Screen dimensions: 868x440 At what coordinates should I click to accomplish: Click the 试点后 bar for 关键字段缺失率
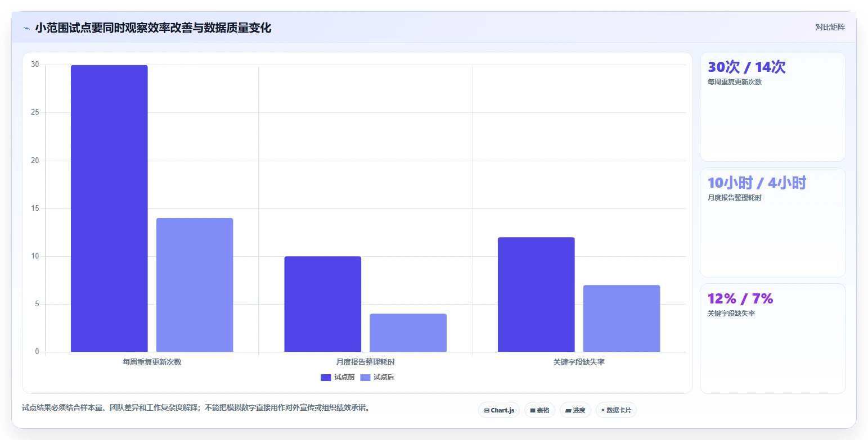coord(622,319)
